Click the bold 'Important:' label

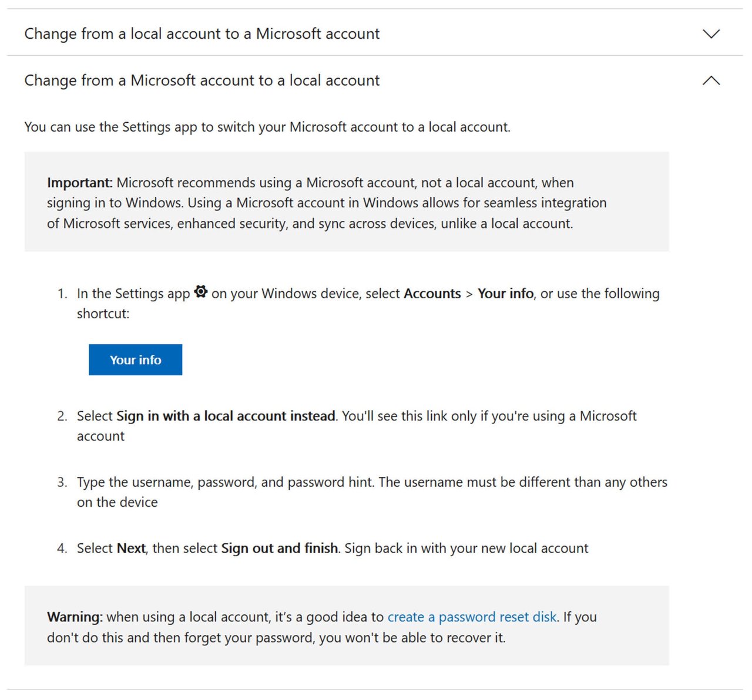79,183
